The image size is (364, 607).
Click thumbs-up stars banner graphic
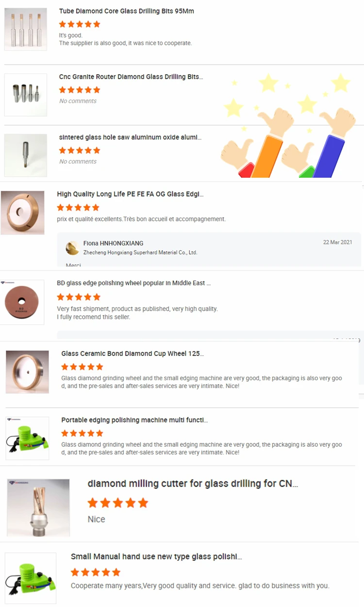[288, 125]
